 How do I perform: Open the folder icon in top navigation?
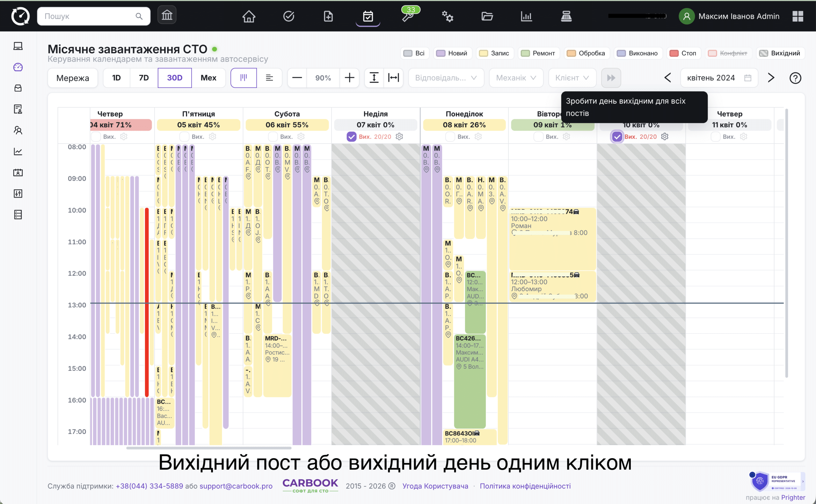tap(487, 16)
